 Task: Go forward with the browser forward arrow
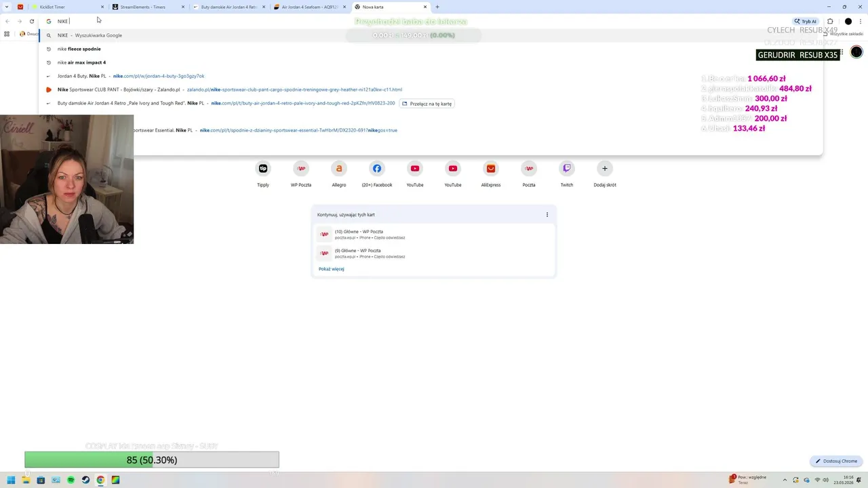(19, 21)
